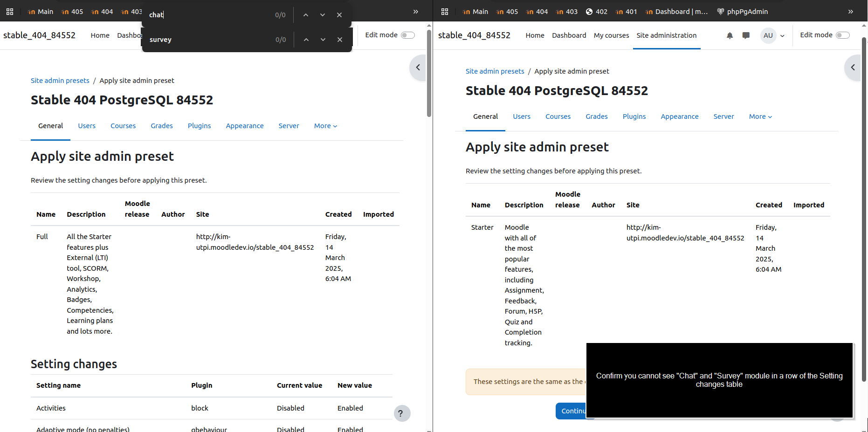
Task: Select Plugins tab in right window
Action: tap(634, 117)
